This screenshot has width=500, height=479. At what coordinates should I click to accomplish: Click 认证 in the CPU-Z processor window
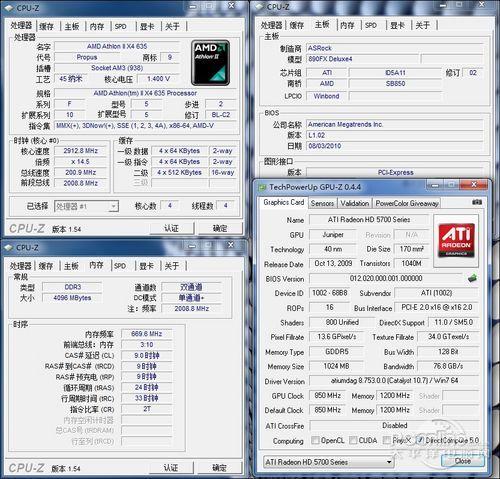[171, 228]
